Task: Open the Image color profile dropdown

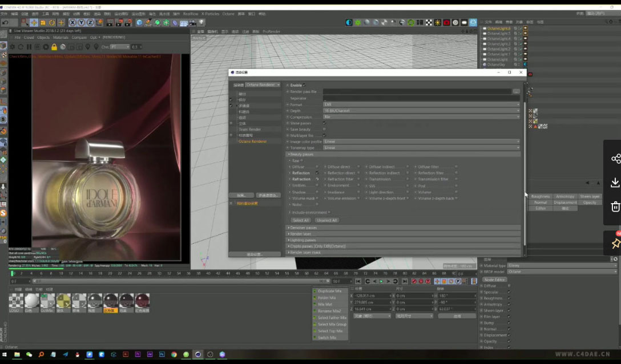Action: point(421,141)
